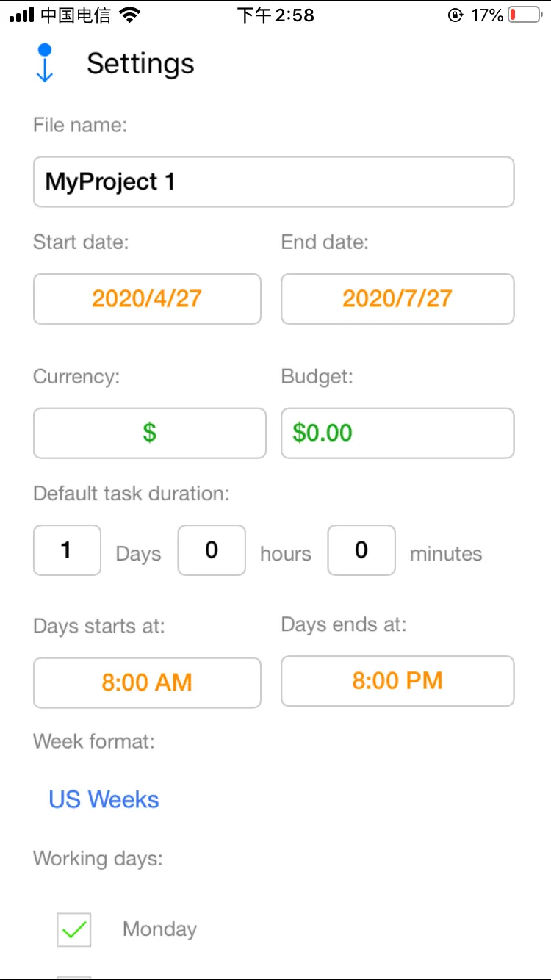Select the hours duration input box

212,550
